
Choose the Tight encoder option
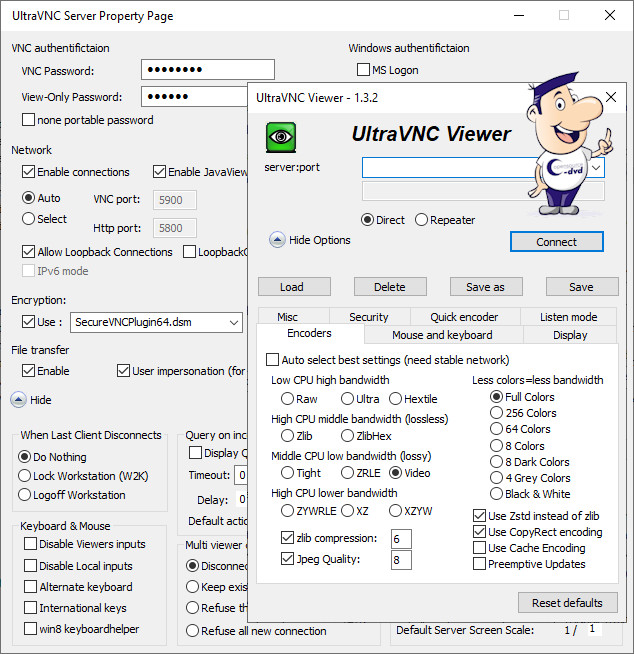(x=287, y=473)
